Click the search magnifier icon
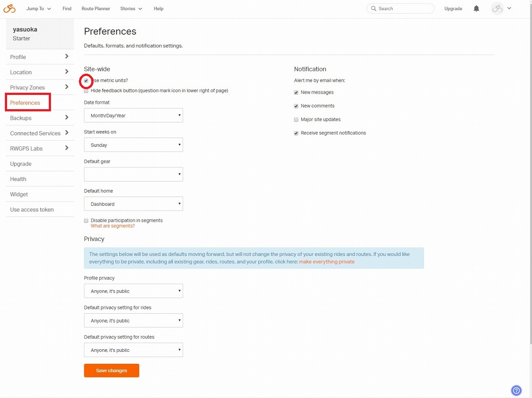 [x=374, y=8]
